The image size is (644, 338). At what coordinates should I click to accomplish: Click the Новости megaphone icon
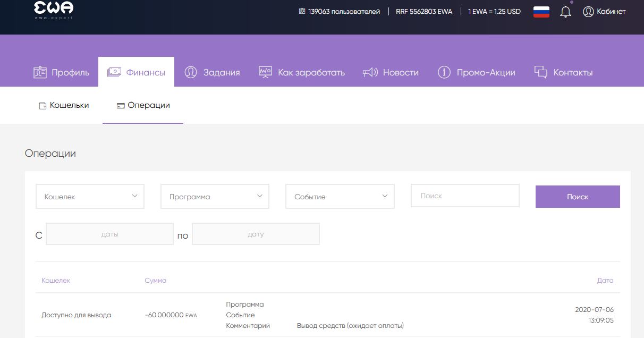click(x=370, y=72)
